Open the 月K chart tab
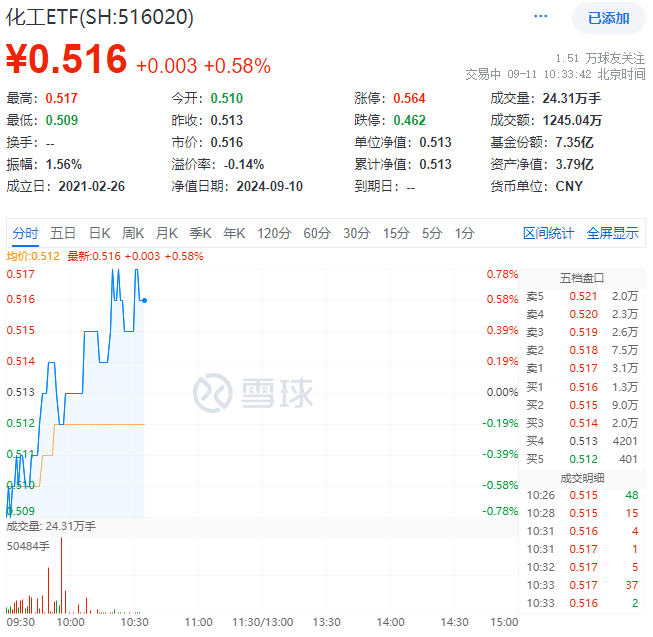This screenshot has width=653, height=637. click(167, 233)
